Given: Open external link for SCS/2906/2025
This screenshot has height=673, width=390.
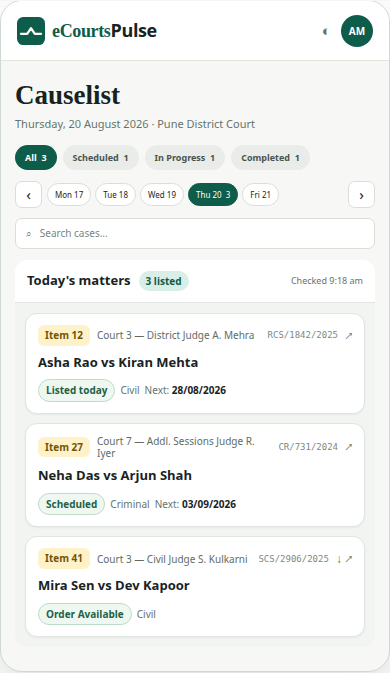Looking at the screenshot, I should point(349,559).
